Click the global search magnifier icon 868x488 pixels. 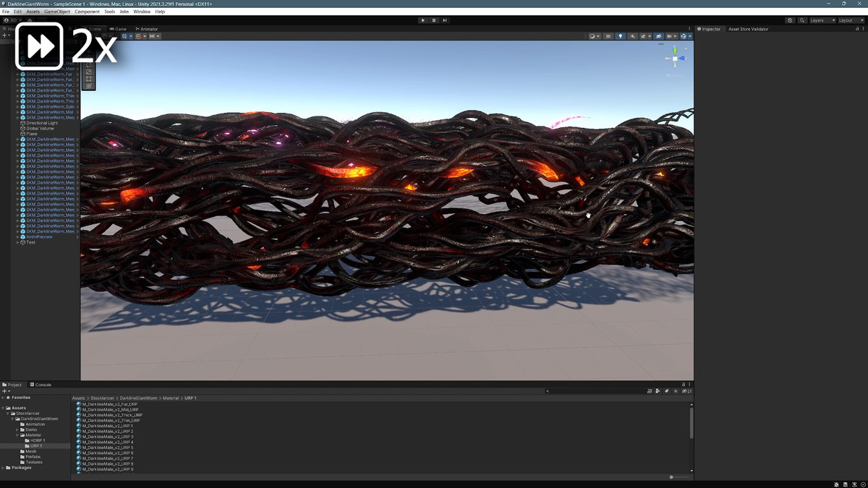click(x=802, y=20)
